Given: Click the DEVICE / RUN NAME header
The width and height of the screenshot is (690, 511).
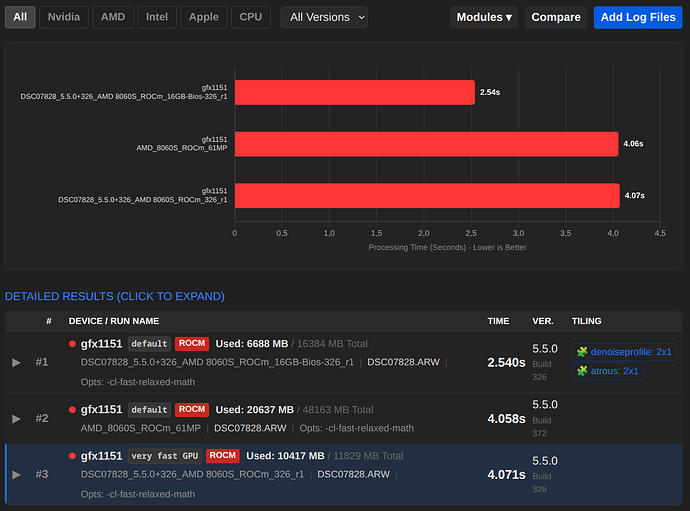Looking at the screenshot, I should point(114,321).
